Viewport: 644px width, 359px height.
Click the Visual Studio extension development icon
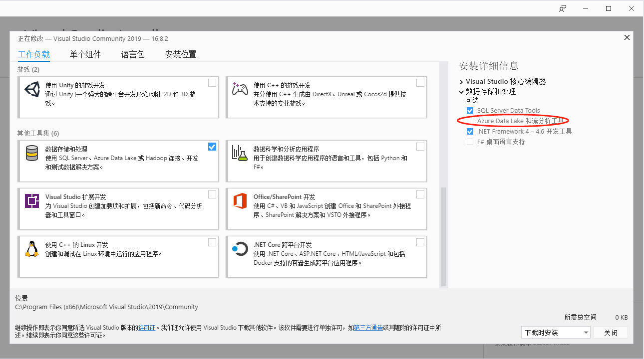(x=32, y=201)
